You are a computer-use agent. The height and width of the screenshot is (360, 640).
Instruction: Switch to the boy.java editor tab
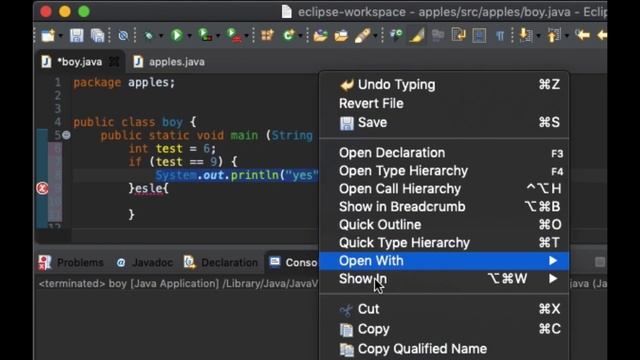[x=80, y=62]
